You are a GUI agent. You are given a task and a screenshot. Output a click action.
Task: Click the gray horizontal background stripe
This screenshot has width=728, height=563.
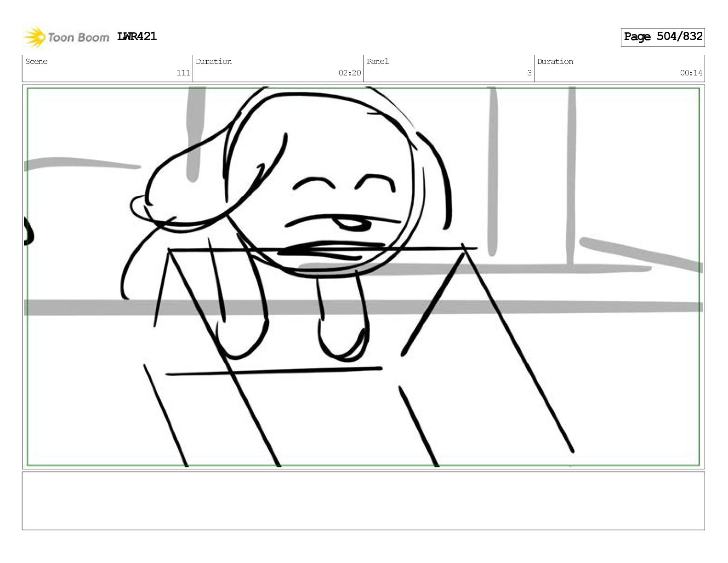click(363, 307)
